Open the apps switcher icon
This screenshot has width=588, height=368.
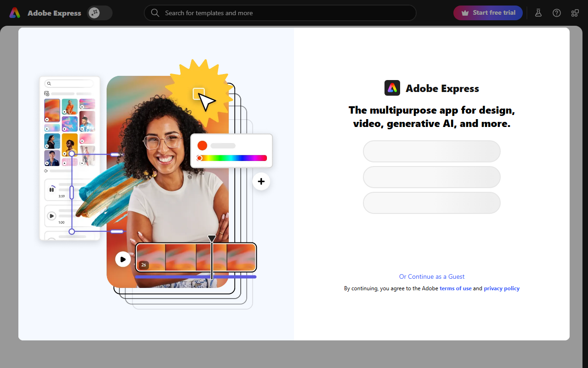[x=575, y=13]
